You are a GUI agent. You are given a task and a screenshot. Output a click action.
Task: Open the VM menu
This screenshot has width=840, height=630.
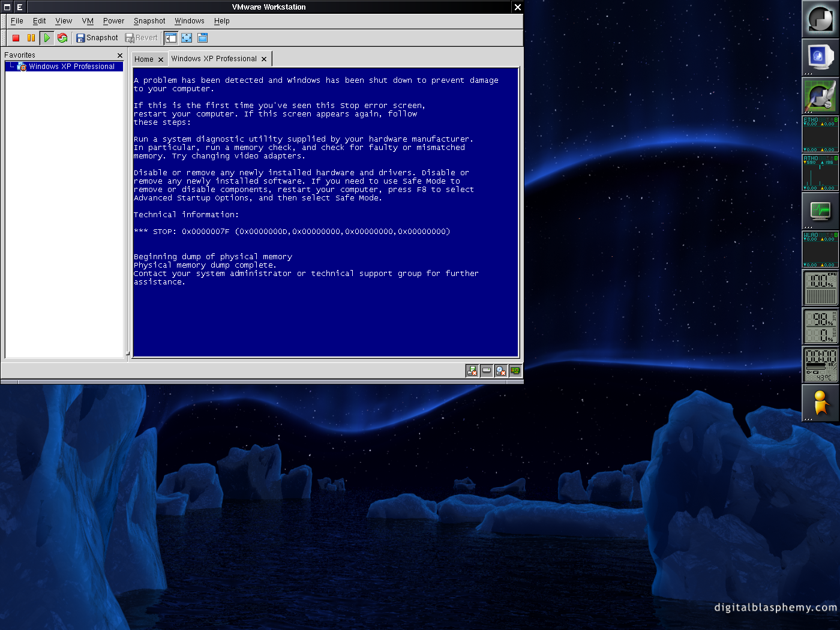tap(88, 21)
